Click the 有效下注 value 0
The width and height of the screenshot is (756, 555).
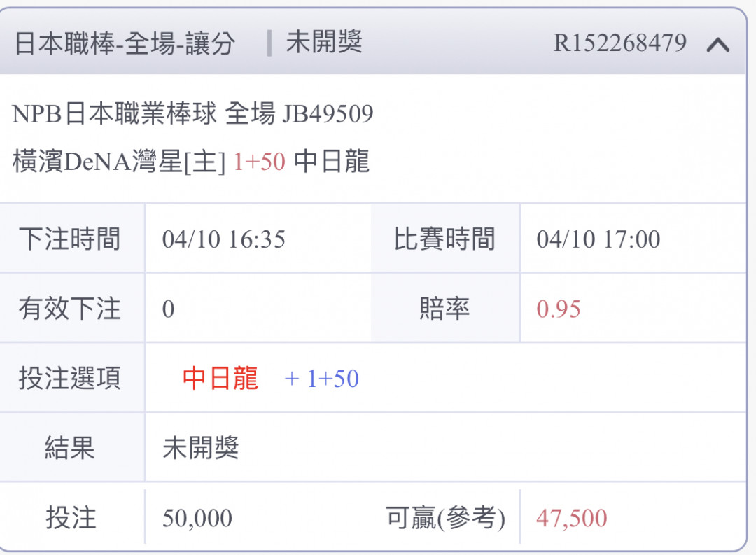coord(168,309)
